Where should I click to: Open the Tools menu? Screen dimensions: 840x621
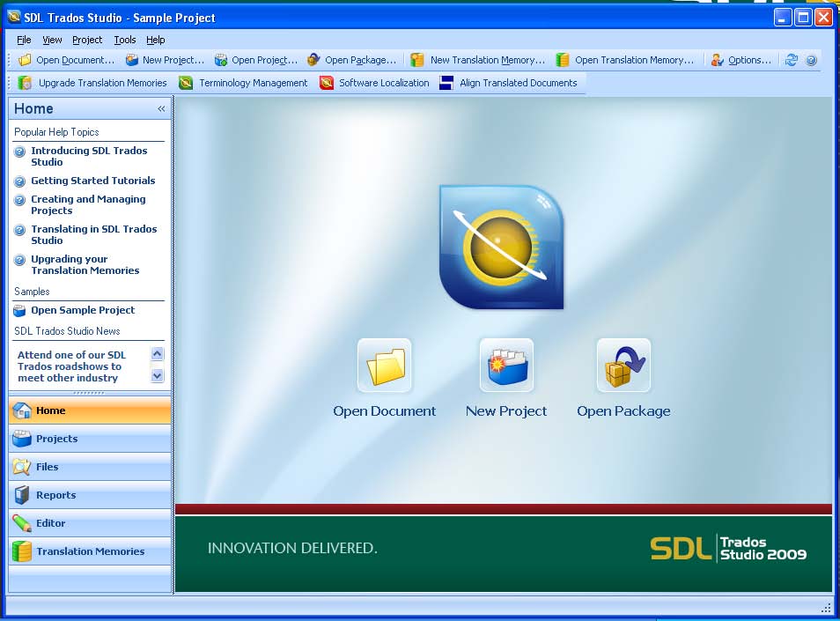(x=125, y=40)
